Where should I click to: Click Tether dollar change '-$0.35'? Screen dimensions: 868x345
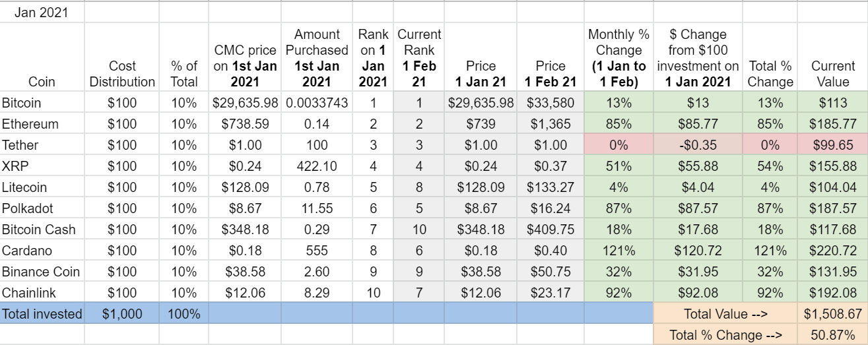[698, 144]
